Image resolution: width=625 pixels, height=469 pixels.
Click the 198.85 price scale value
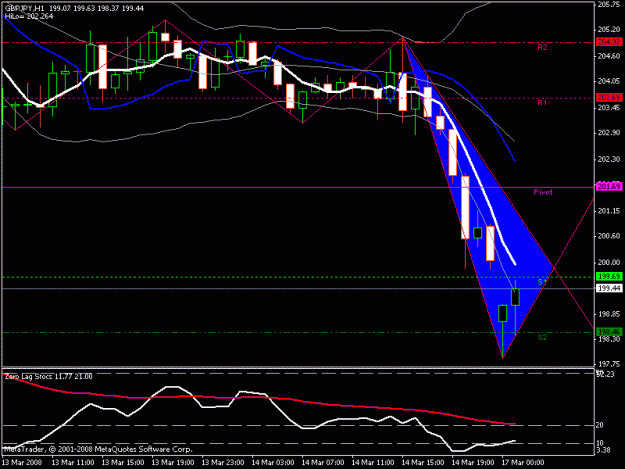[609, 314]
